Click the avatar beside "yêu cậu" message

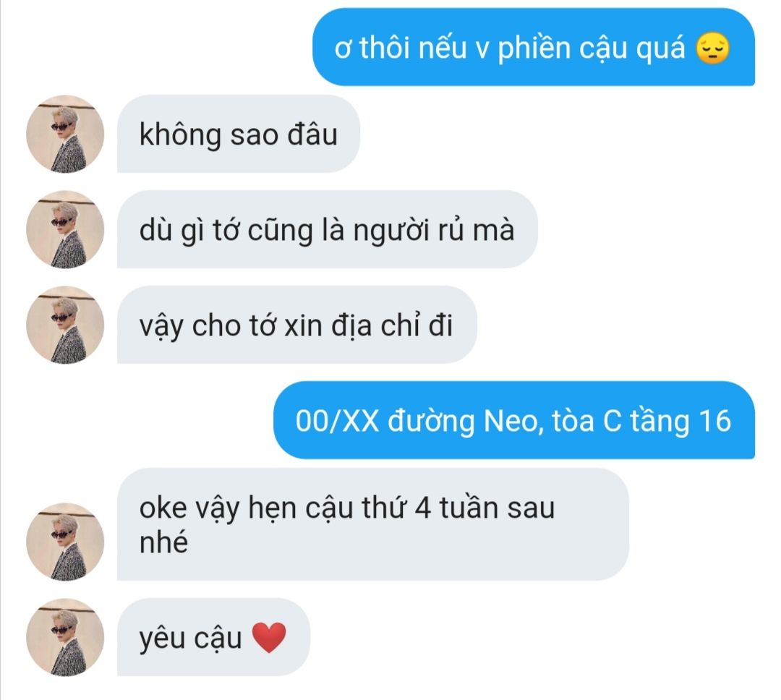click(65, 637)
